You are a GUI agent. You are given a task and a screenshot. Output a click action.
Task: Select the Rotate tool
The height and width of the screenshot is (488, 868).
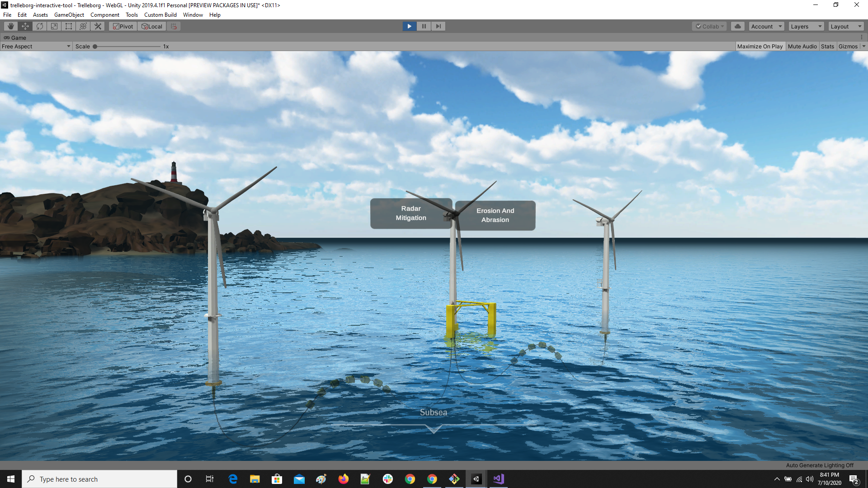[x=40, y=26]
